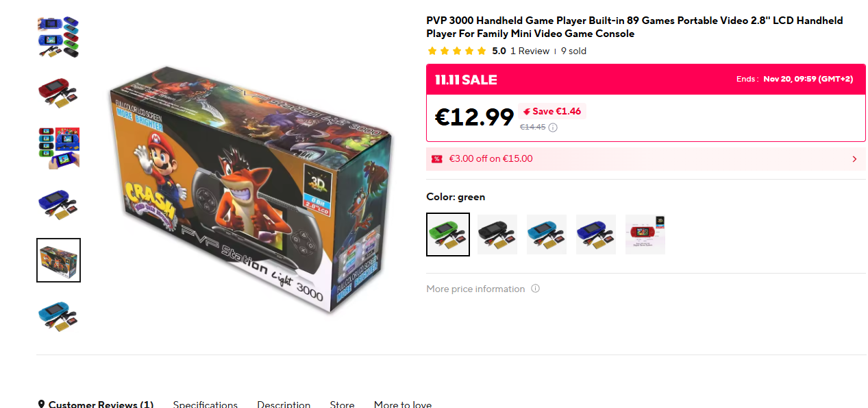
Task: Show the multi-color consoles thumbnail at top
Action: 58,37
